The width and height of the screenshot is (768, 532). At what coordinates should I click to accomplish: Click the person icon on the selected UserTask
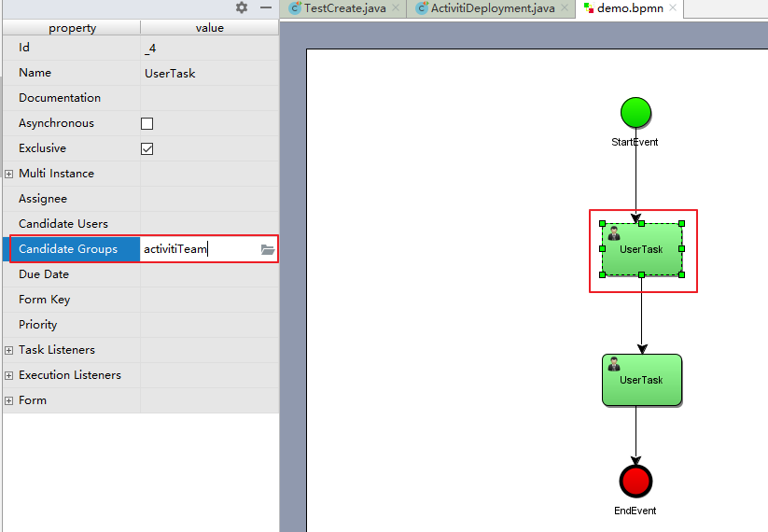coord(614,233)
